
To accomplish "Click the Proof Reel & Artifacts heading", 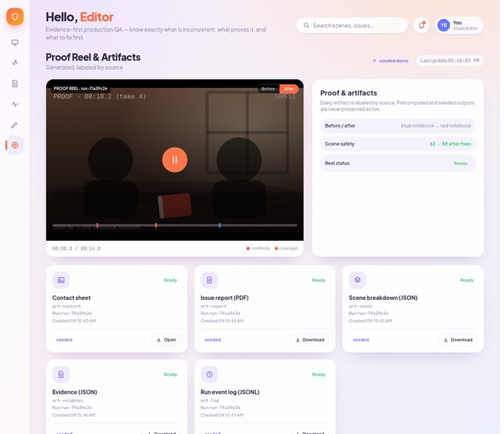I will pyautogui.click(x=93, y=58).
